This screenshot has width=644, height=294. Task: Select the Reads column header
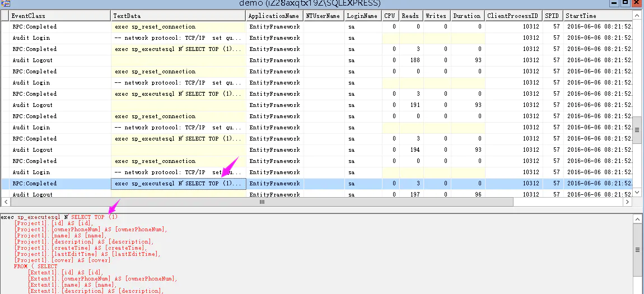point(410,16)
